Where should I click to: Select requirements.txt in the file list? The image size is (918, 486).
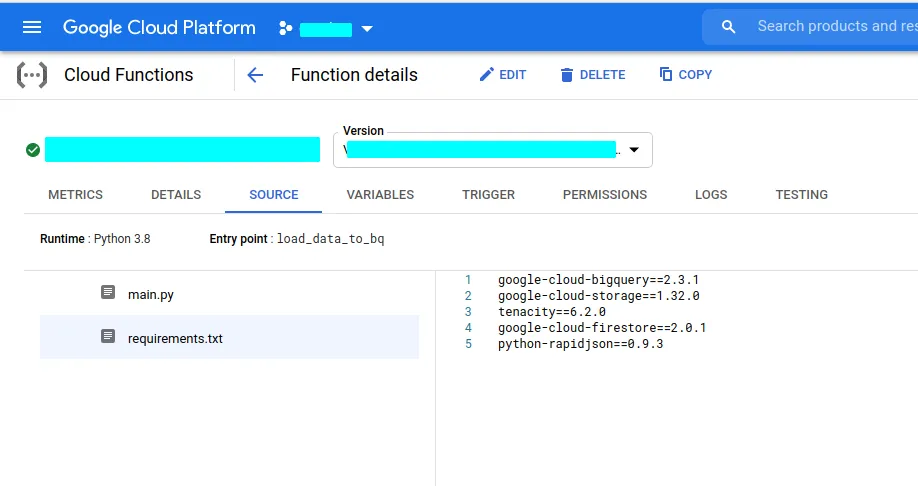[x=175, y=338]
